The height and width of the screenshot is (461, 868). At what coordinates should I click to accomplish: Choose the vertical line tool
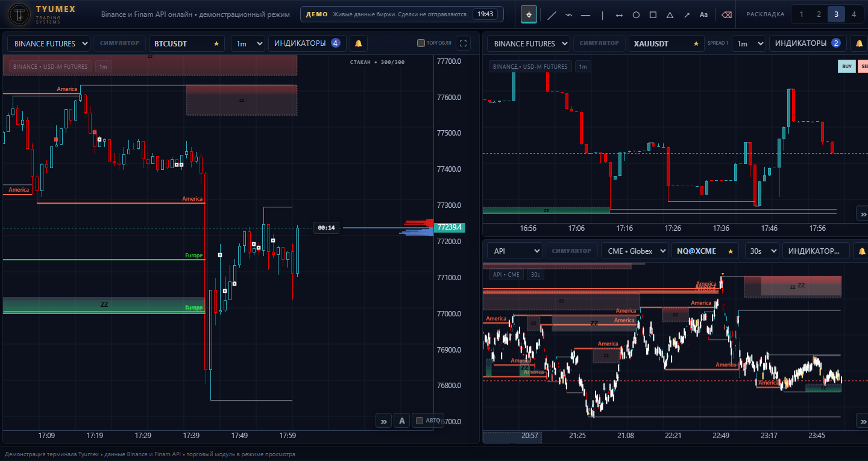602,15
